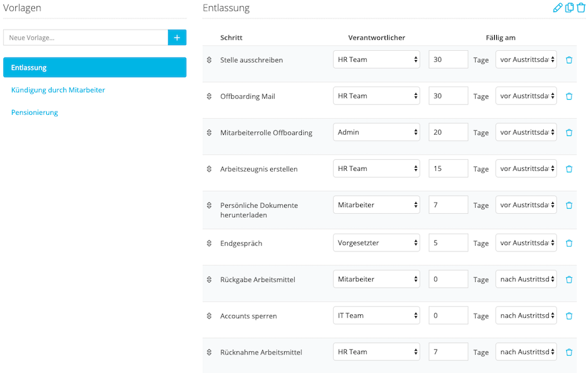Click reorder handle for Offboarding Mail
Screen dimensions: 588x373
point(209,96)
